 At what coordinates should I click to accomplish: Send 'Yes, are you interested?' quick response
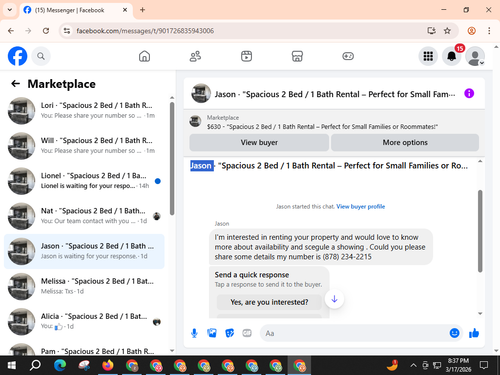pos(269,302)
